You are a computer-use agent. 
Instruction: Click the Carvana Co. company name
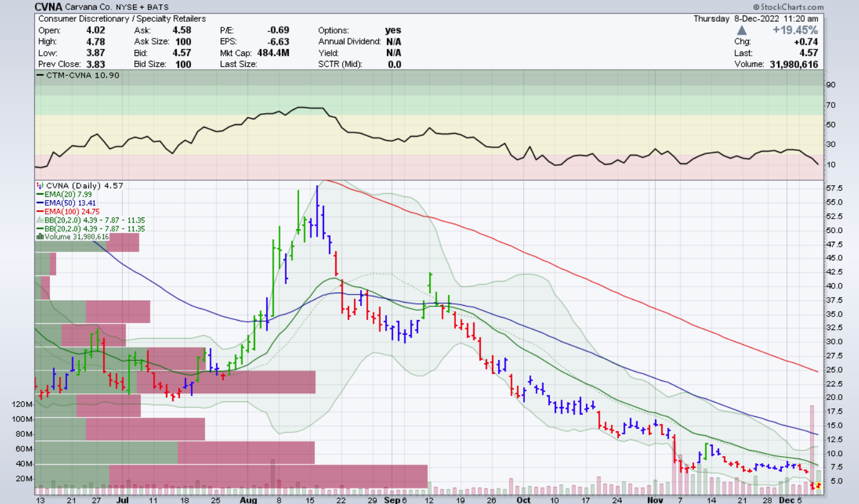[87, 7]
